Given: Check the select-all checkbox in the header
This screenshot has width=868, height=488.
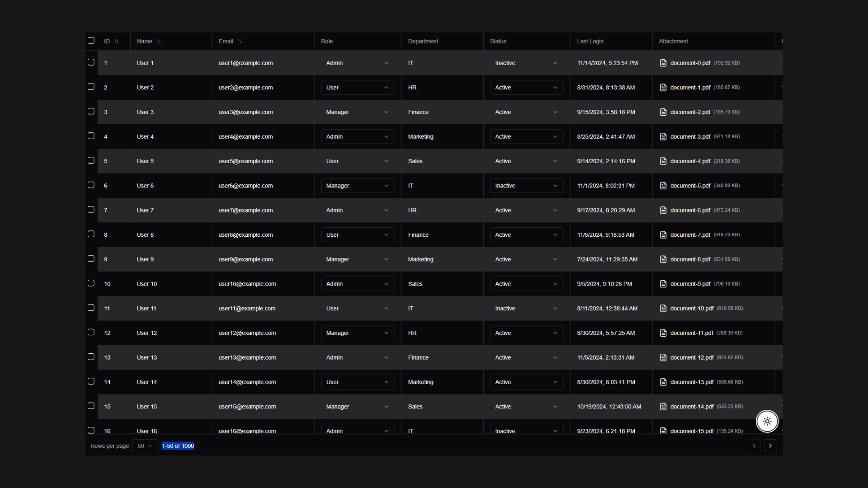Looking at the screenshot, I should tap(91, 41).
